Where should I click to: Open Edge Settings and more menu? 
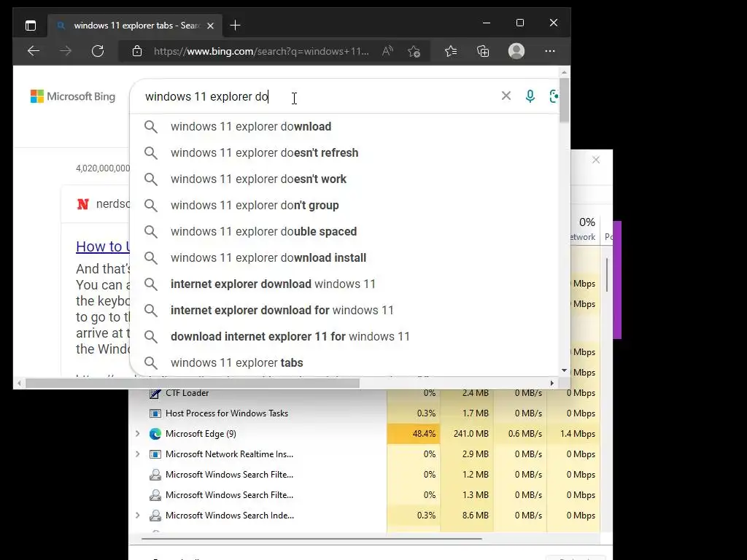(550, 51)
